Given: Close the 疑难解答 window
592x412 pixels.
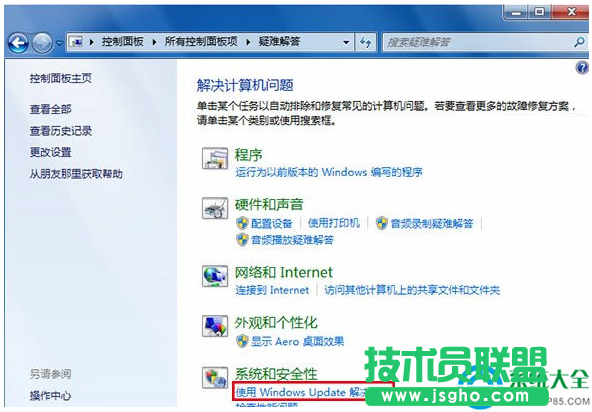Looking at the screenshot, I should click(570, 12).
